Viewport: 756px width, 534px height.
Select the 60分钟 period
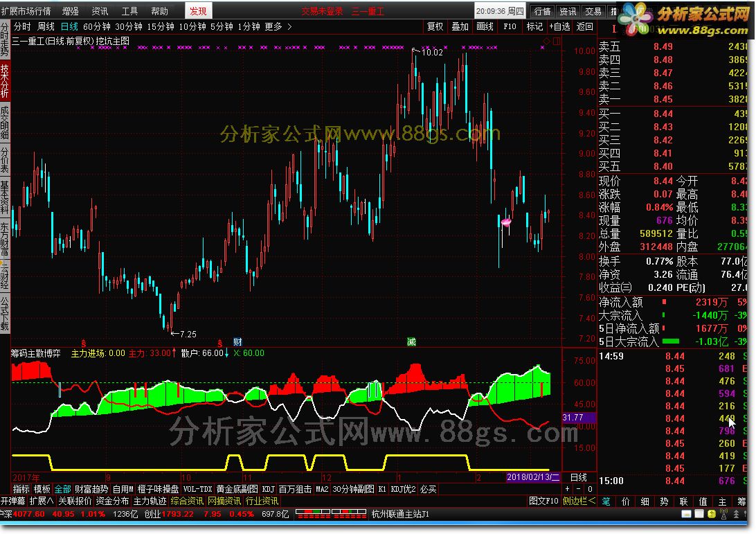97,26
